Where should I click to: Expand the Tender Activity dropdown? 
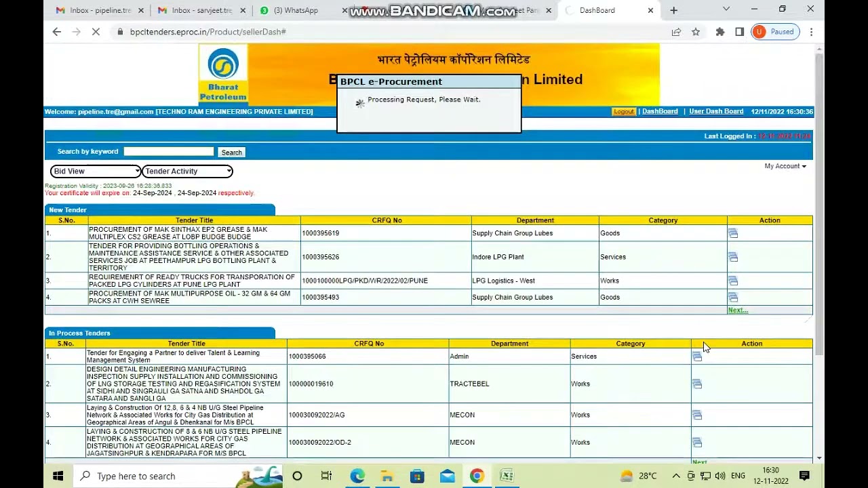[x=187, y=171]
